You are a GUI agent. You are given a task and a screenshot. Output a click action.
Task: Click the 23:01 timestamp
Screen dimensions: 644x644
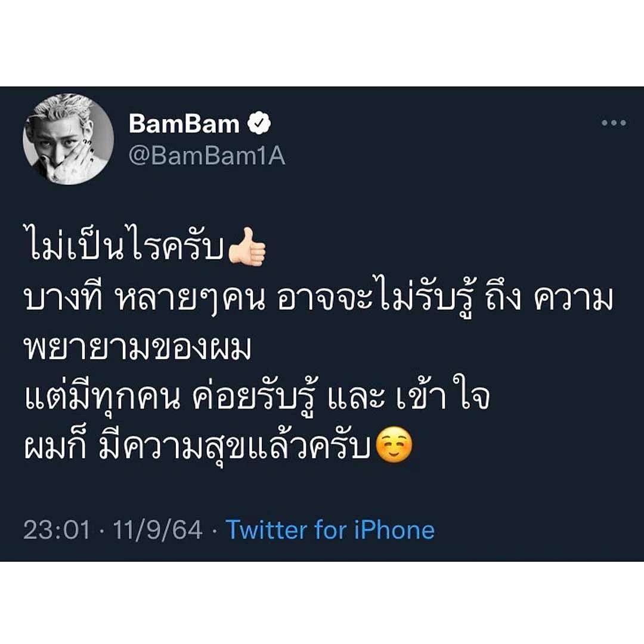click(57, 530)
